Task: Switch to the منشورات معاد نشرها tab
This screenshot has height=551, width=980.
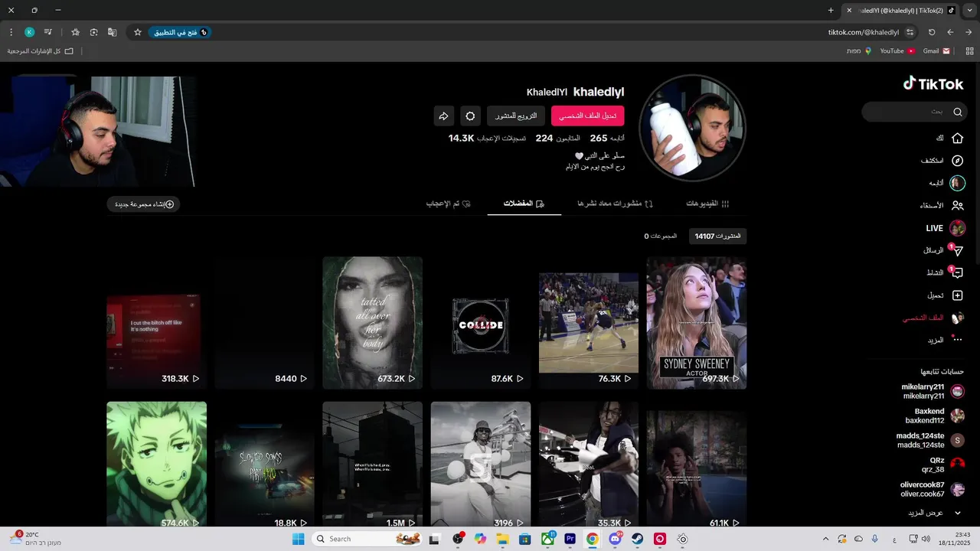Action: click(615, 204)
